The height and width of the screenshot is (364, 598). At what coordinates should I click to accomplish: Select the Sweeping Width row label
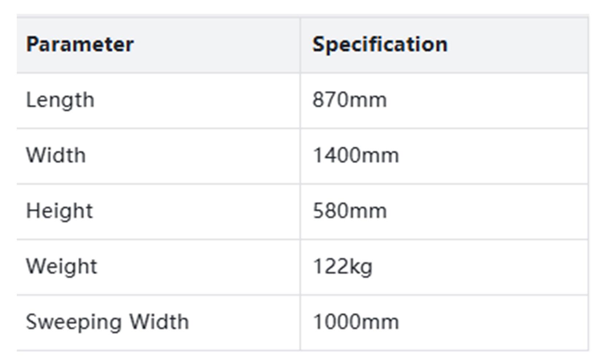(107, 322)
